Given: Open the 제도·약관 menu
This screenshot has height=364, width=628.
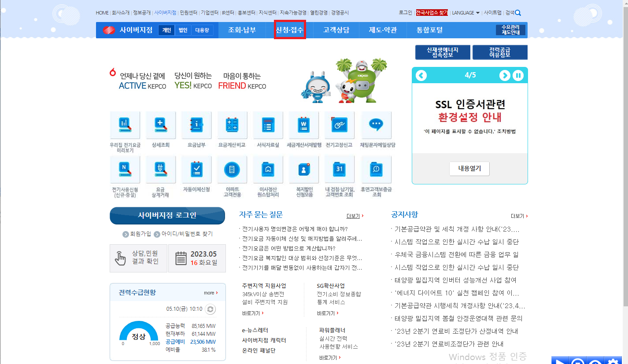Looking at the screenshot, I should click(x=383, y=30).
